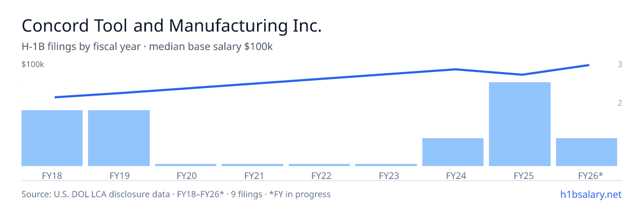Screen dimensions: 644x215
Task: Click the $100k salary axis label
Action: pyautogui.click(x=33, y=64)
